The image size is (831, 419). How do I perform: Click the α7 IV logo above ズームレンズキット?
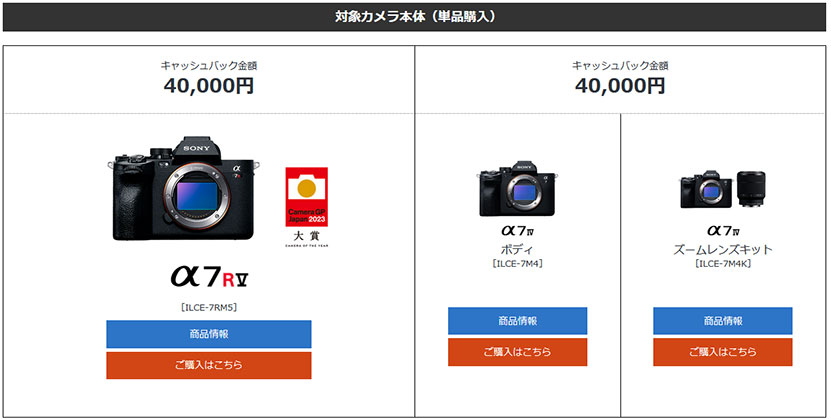[x=723, y=231]
